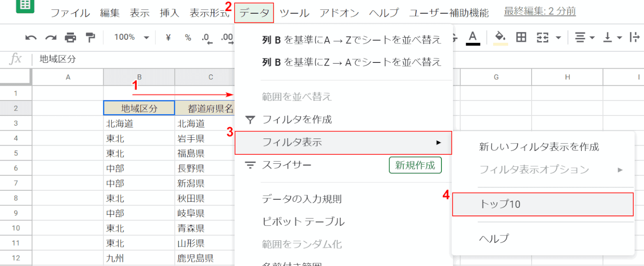Select the トップ10 filter view
Screen dimensions: 644x266
[543, 204]
